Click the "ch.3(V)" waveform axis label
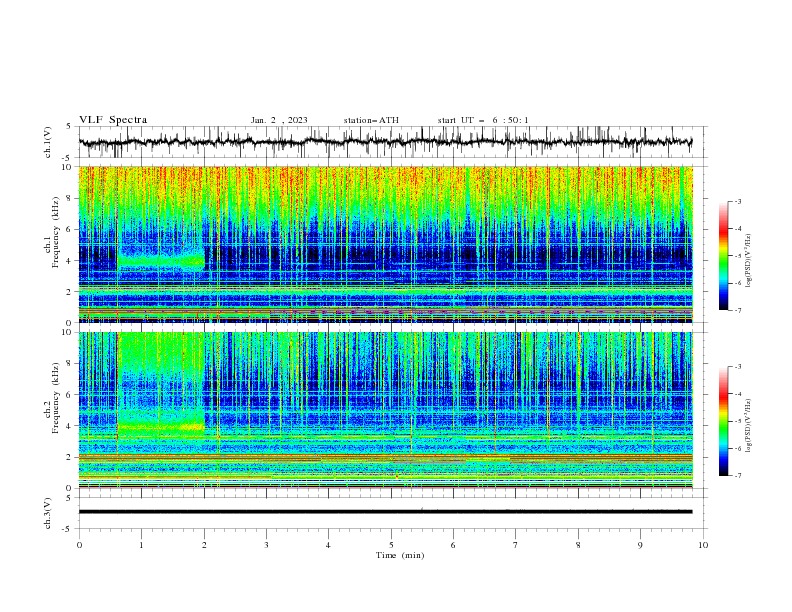The width and height of the screenshot is (792, 612). coord(48,513)
